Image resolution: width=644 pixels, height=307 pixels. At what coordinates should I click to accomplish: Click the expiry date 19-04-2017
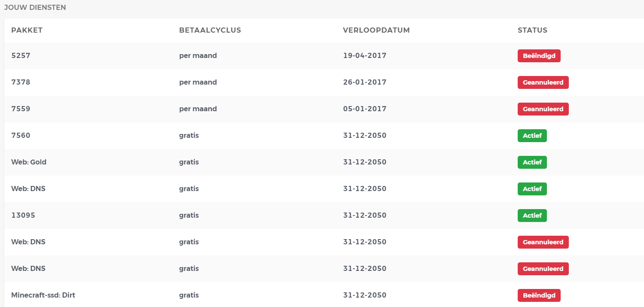(x=365, y=55)
